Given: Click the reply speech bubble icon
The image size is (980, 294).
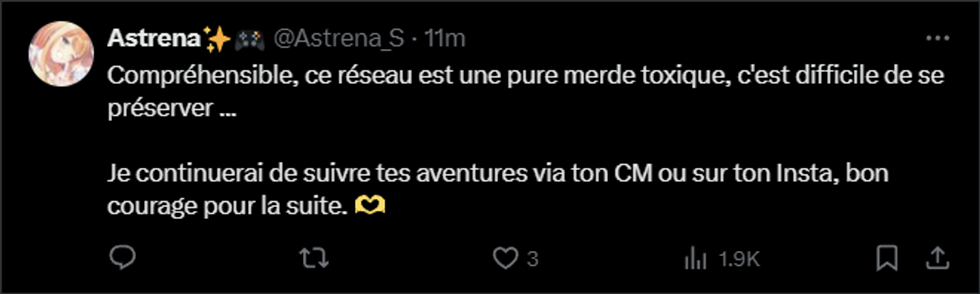Looking at the screenshot, I should coord(122,258).
